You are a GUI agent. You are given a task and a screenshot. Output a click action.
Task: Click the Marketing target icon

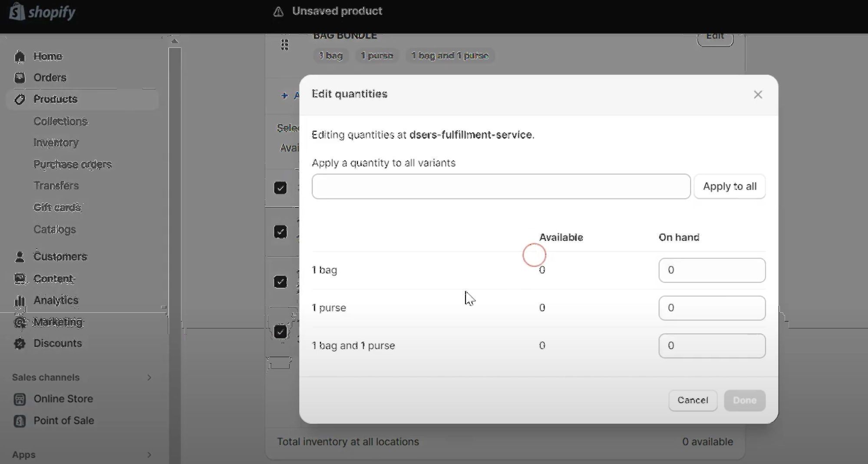coord(20,322)
